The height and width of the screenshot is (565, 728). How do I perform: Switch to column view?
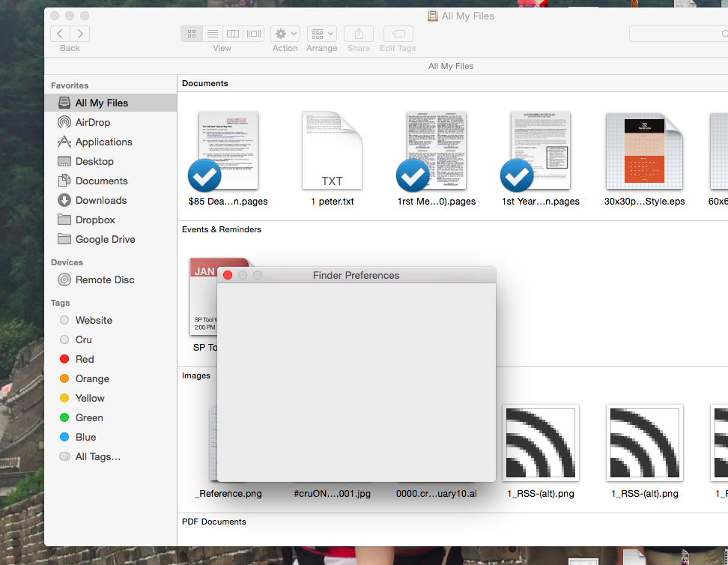(233, 34)
